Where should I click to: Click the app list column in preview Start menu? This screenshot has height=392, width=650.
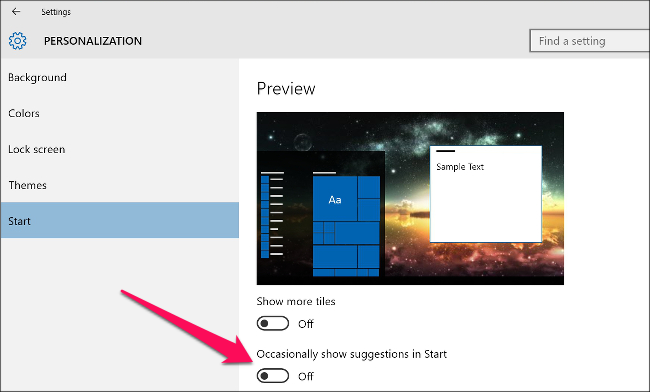pyautogui.click(x=272, y=215)
